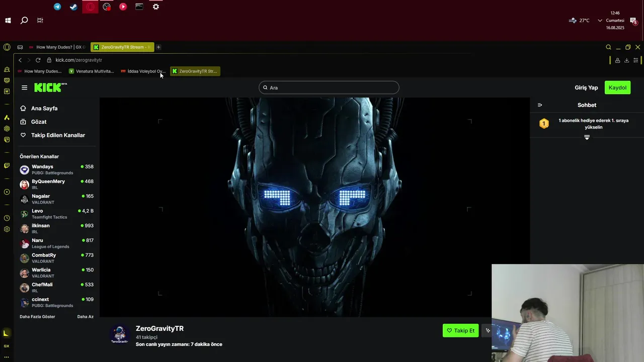Click the Kick logo
The height and width of the screenshot is (362, 644).
(50, 87)
